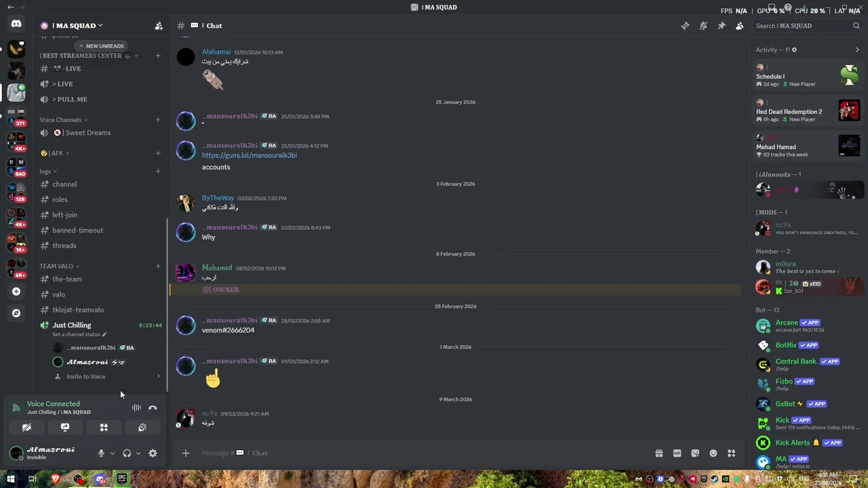Start an Activity from voice panel
The image size is (868, 488).
104,428
